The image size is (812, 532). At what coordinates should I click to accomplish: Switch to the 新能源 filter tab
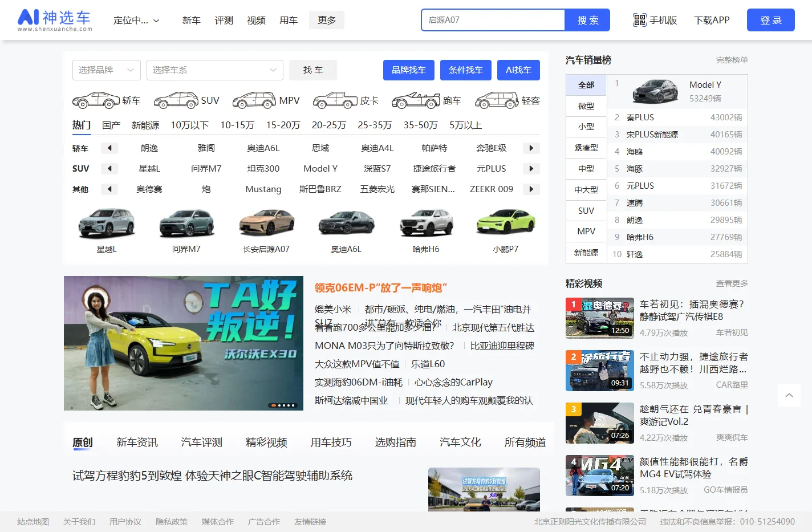coord(145,125)
